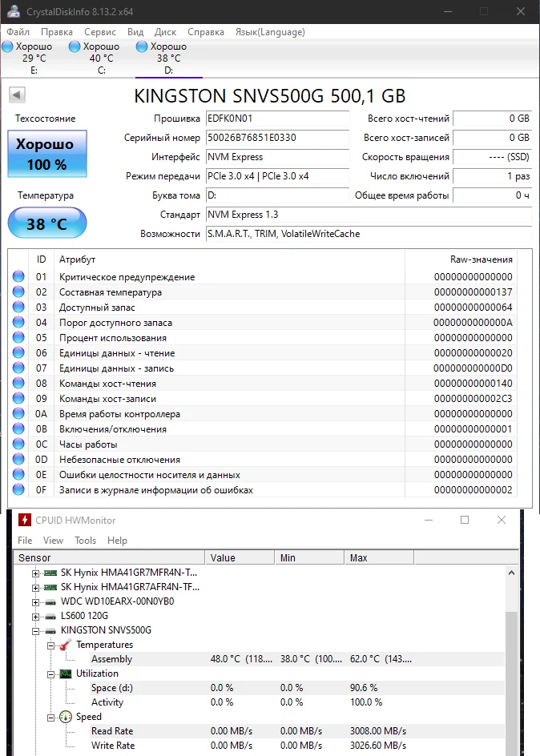
Task: Expand the SK Hynix HMA41GR7AFR4N-TF... node
Action: [x=36, y=588]
